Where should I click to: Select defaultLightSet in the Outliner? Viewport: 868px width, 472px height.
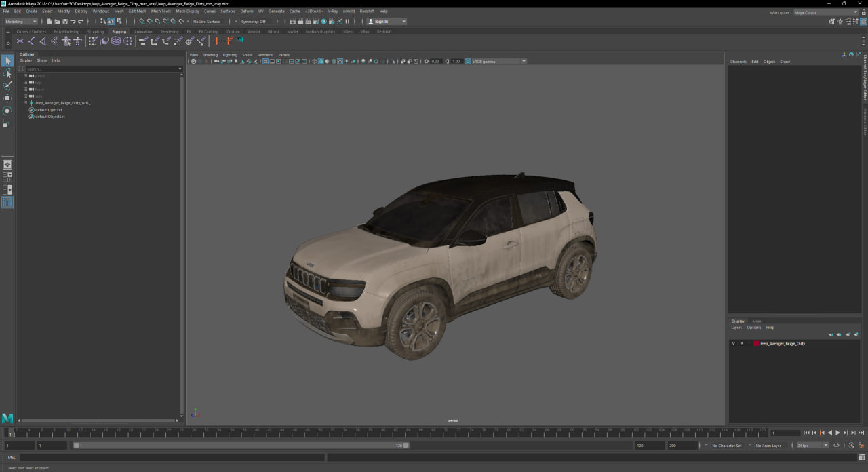[48, 110]
